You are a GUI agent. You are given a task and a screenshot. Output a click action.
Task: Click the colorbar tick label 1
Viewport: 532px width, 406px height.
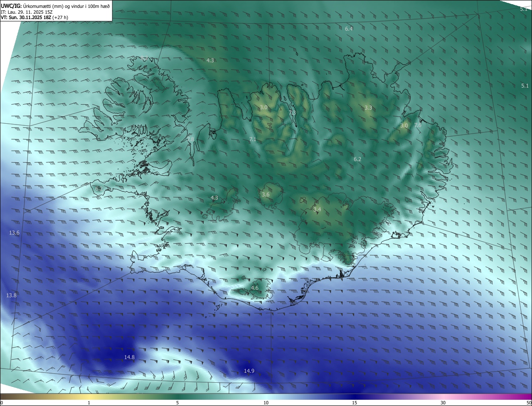click(89, 403)
